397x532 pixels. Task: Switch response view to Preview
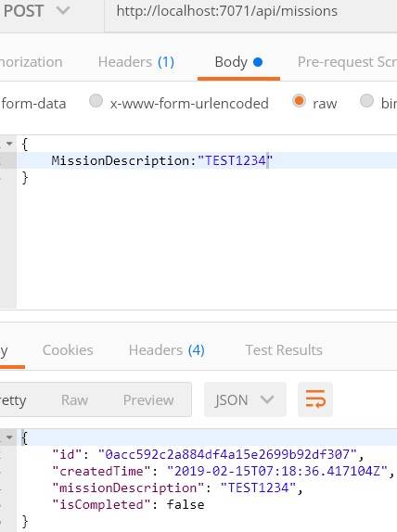(148, 400)
